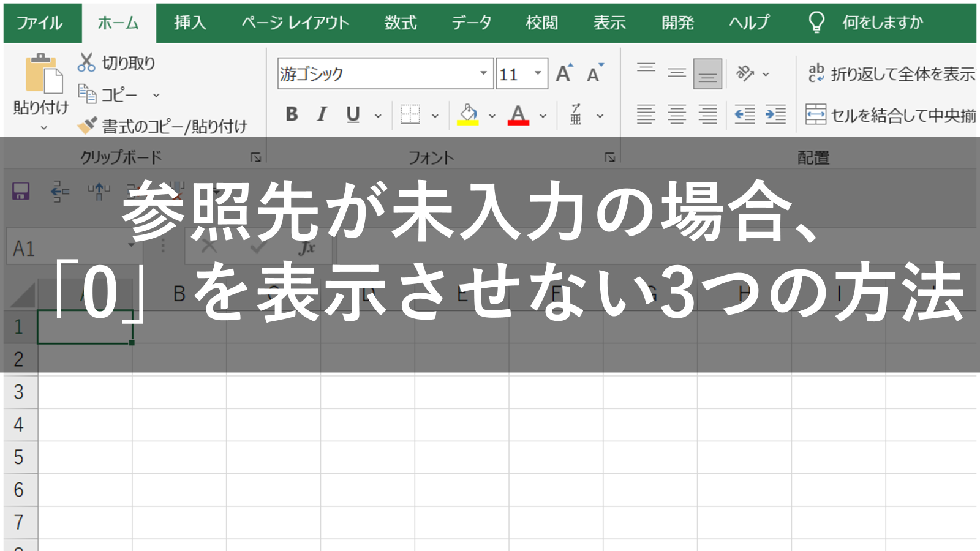980x551 pixels.
Task: Toggle bottom align button (highlighted)
Action: coord(707,74)
